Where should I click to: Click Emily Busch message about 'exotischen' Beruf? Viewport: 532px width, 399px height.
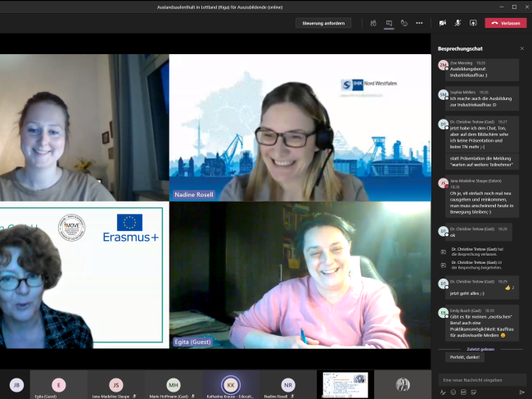[x=482, y=323]
